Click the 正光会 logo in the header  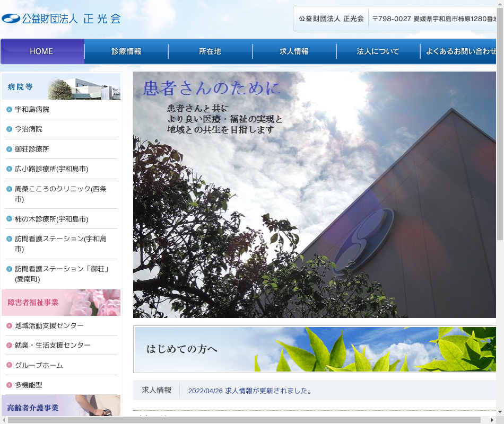[x=61, y=19]
